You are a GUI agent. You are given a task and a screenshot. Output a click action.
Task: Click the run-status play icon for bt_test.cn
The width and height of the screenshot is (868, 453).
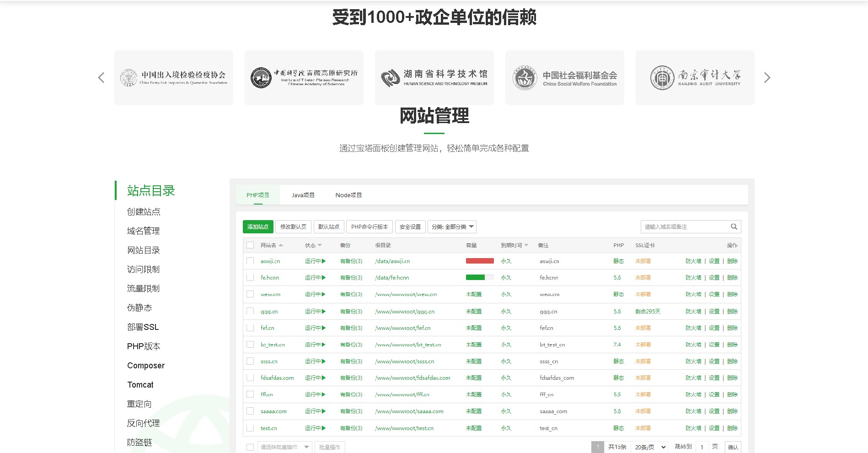pyautogui.click(x=324, y=345)
